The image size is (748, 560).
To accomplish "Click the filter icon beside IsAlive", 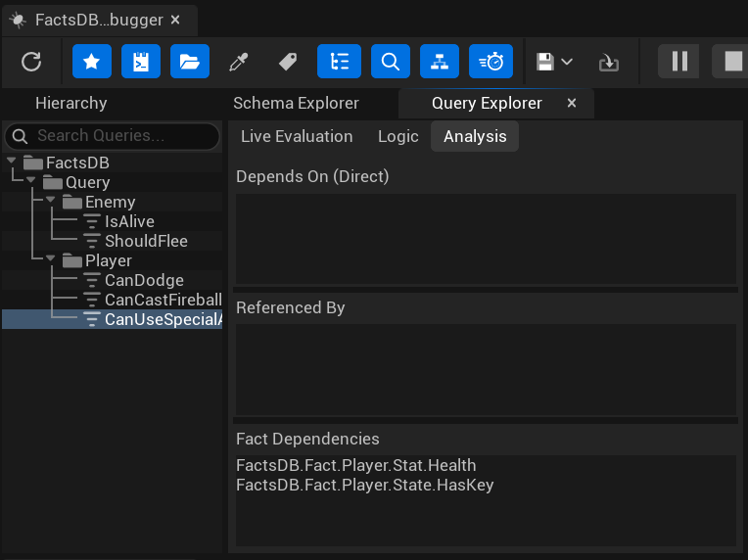I will (92, 221).
